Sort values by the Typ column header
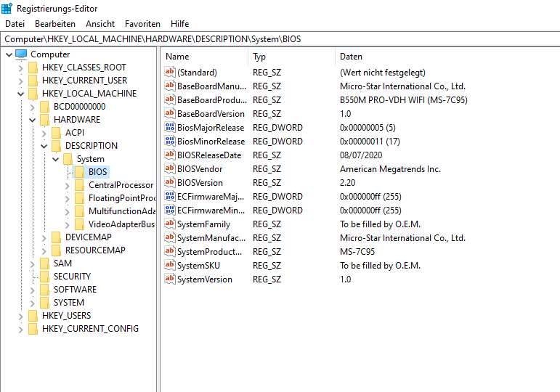The width and height of the screenshot is (560, 392). (x=291, y=57)
